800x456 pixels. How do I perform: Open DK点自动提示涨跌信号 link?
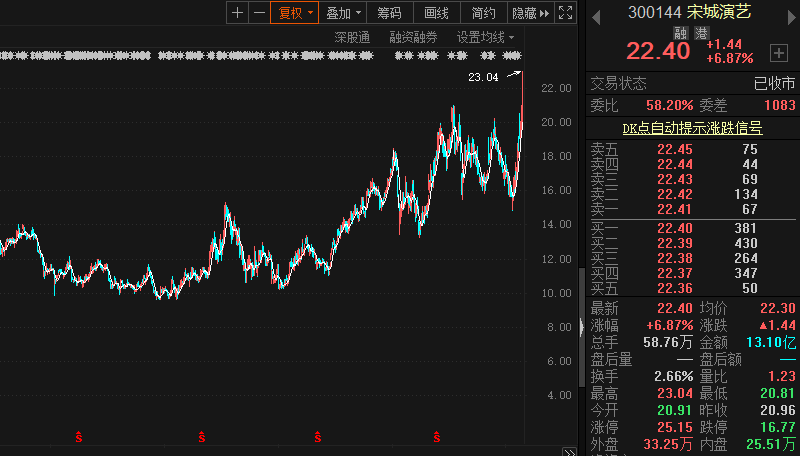692,127
